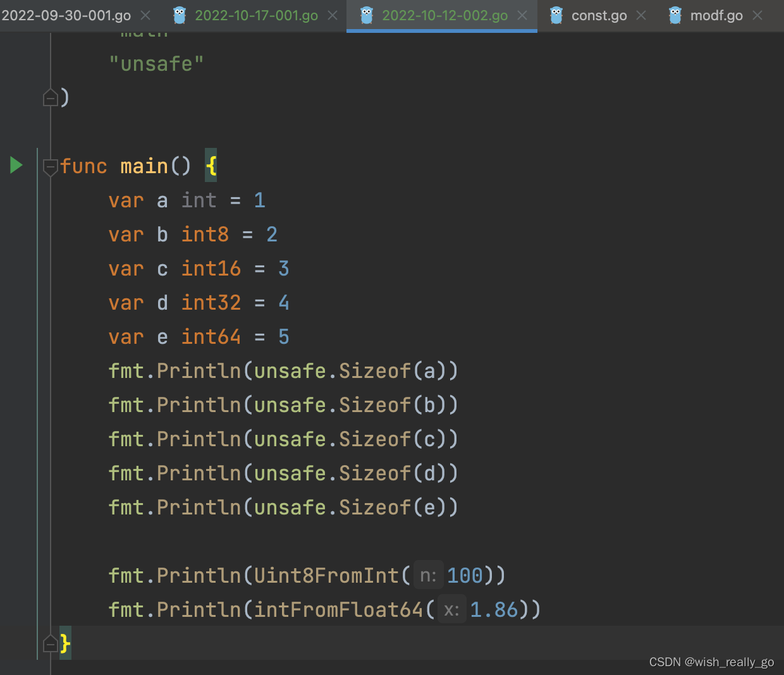This screenshot has width=784, height=675.
Task: Click gopher icon on modf.go tab
Action: 675,15
